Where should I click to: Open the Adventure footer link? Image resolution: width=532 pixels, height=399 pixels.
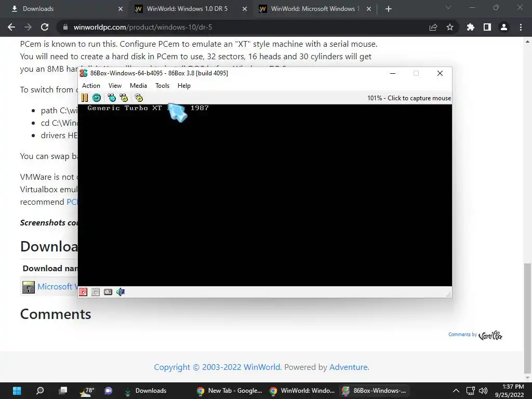[349, 367]
